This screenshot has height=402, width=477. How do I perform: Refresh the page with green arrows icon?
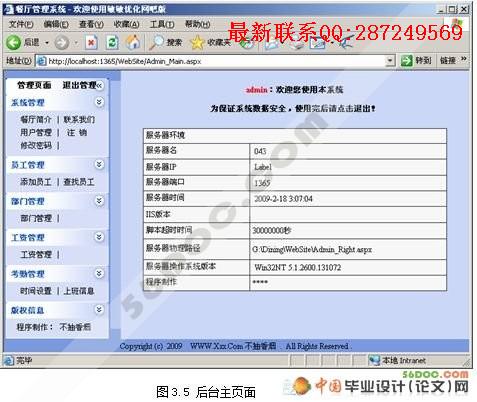112,43
